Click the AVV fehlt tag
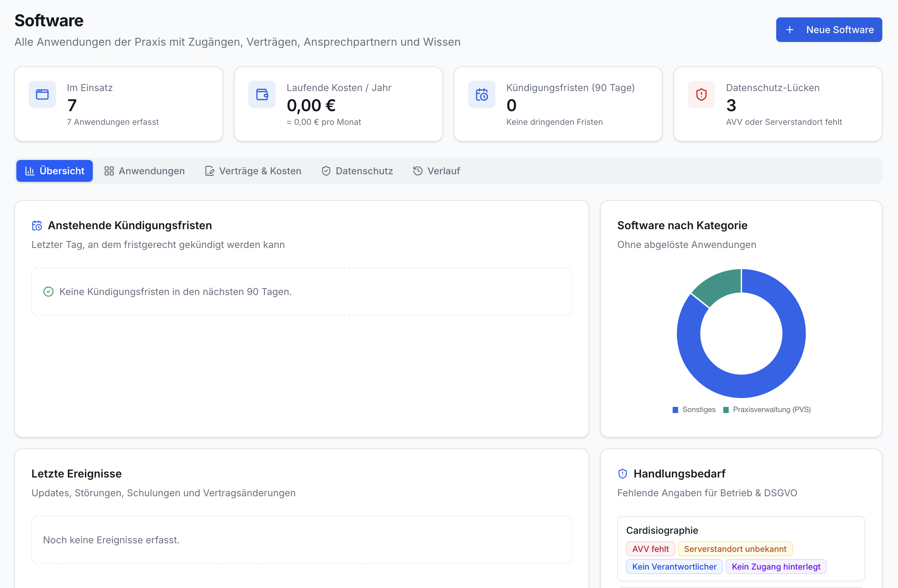This screenshot has width=898, height=588. [651, 549]
